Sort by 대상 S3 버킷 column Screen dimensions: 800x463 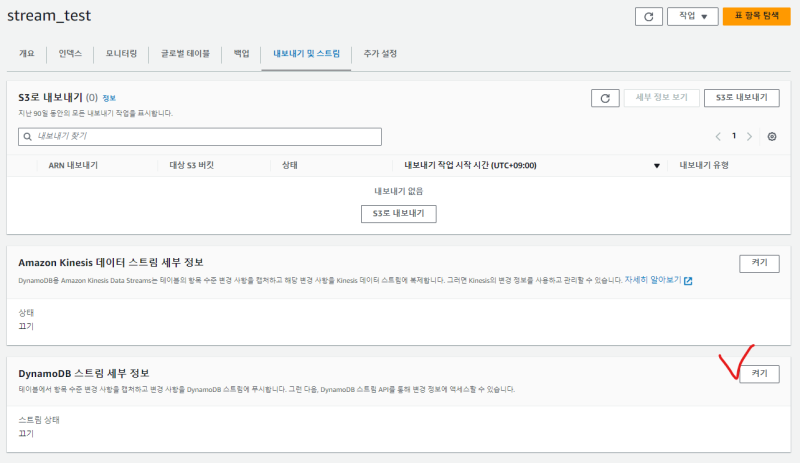[x=191, y=165]
